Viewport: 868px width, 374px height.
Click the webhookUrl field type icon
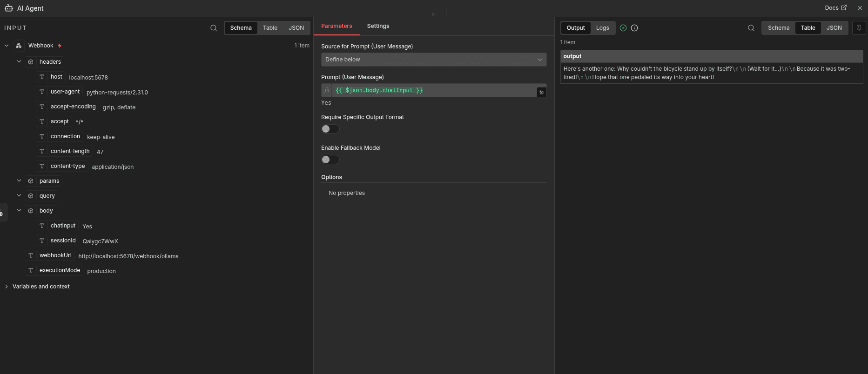pos(31,255)
